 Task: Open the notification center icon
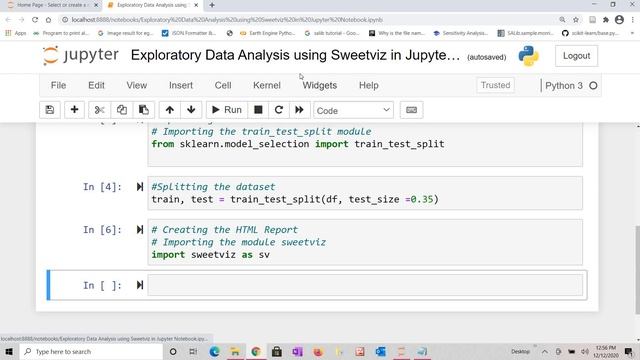(629, 351)
